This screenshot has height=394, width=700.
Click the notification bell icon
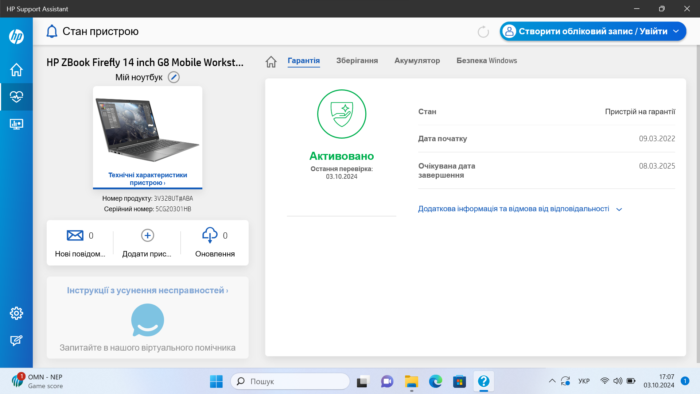tap(52, 31)
